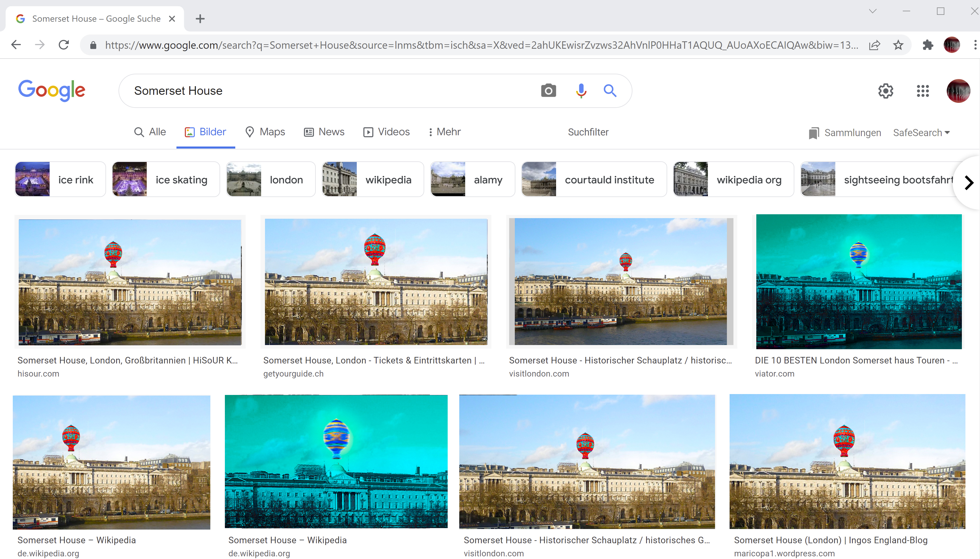Click the microphone voice search icon
The height and width of the screenshot is (559, 980).
581,91
